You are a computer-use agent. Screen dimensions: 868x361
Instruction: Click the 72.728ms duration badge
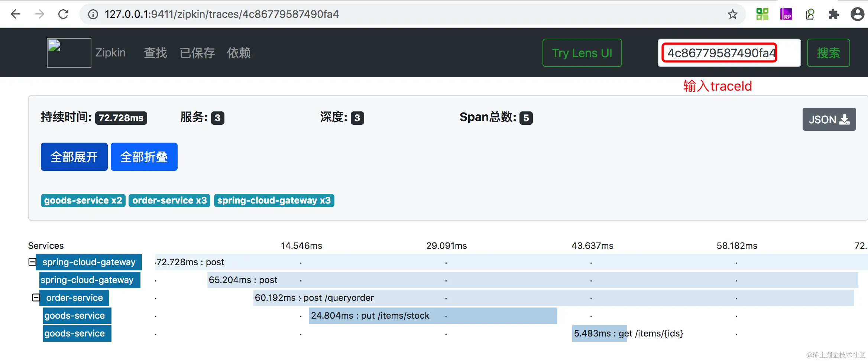pyautogui.click(x=121, y=118)
